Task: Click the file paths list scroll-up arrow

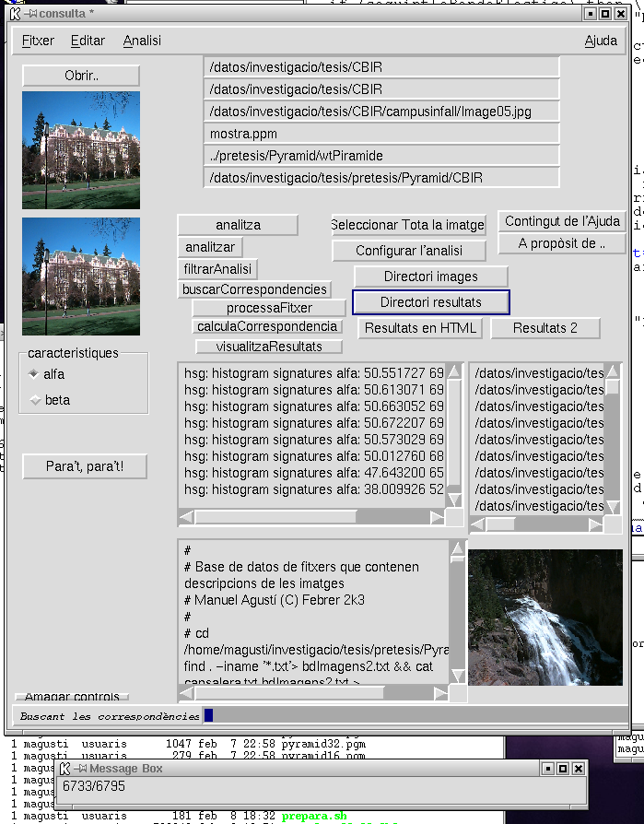Action: click(x=613, y=371)
